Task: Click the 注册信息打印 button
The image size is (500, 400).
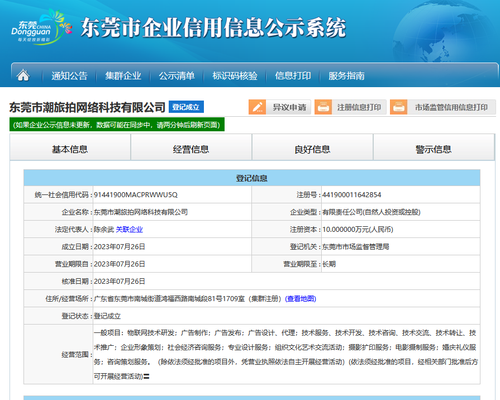Action: coord(350,107)
